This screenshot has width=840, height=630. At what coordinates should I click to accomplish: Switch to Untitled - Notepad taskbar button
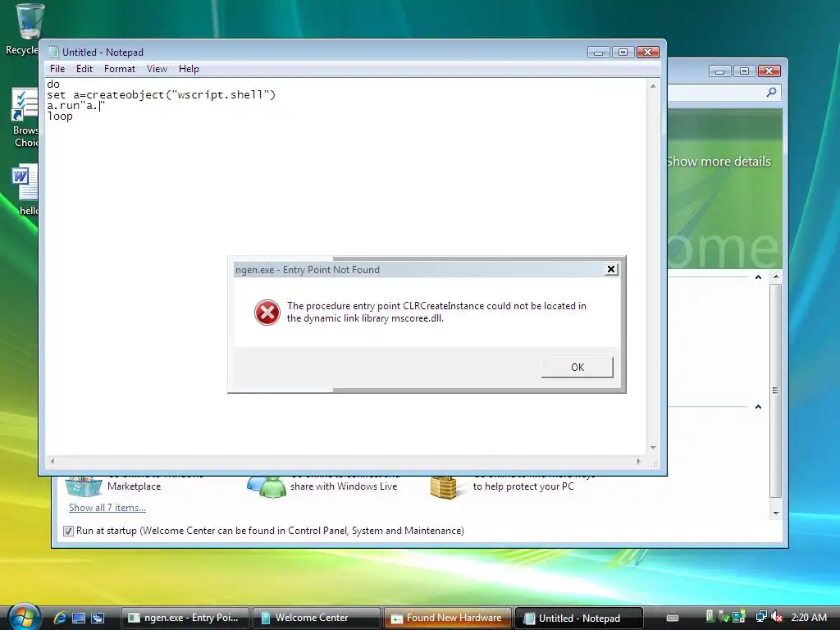[x=578, y=618]
